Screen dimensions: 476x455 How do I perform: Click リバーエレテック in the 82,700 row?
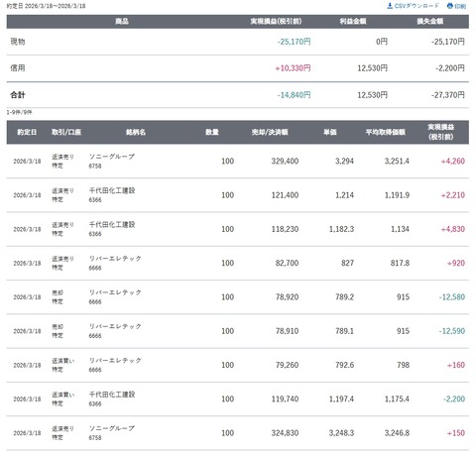coord(115,259)
